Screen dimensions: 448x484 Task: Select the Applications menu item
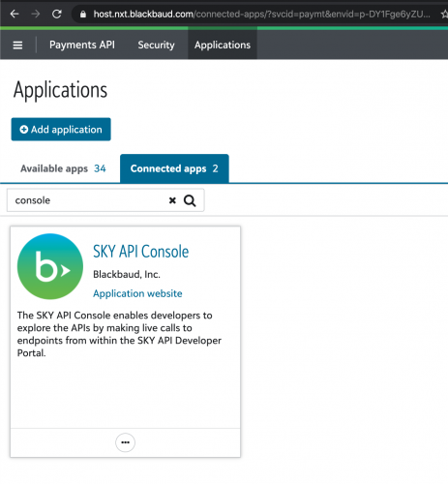(x=223, y=45)
